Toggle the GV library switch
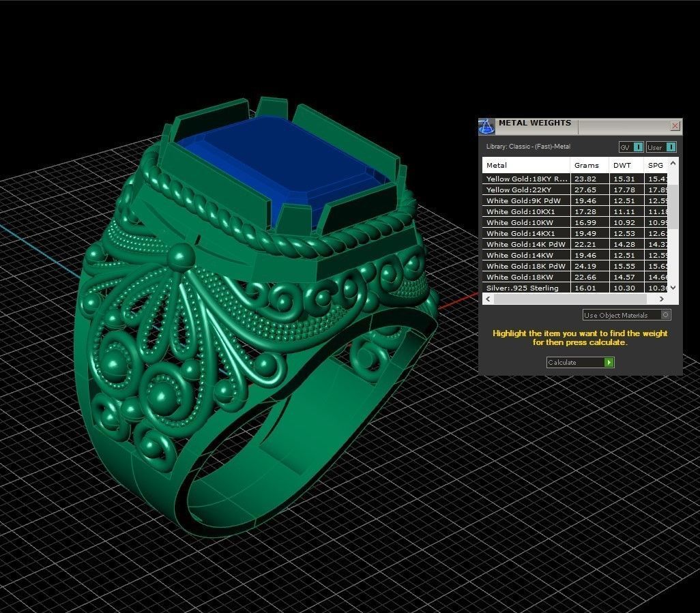Screen dimensions: 700x613 (x=631, y=147)
